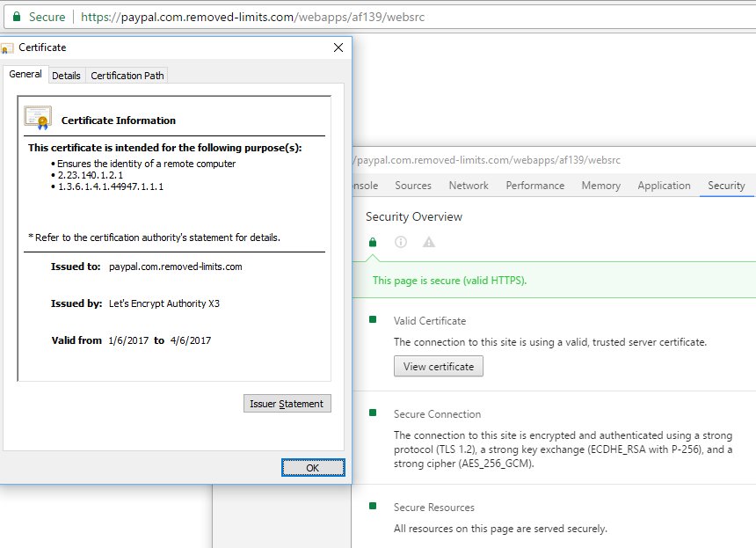Click the info circle icon in Security Overview

pyautogui.click(x=401, y=242)
